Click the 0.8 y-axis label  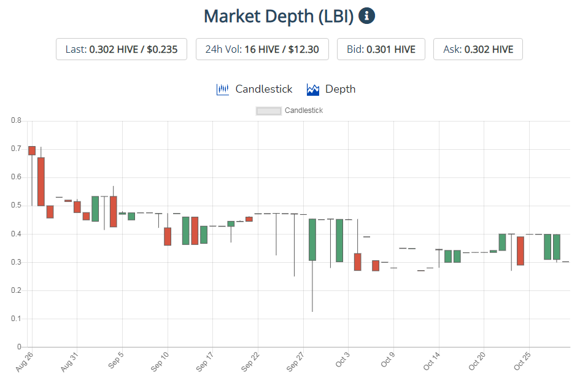[16, 120]
